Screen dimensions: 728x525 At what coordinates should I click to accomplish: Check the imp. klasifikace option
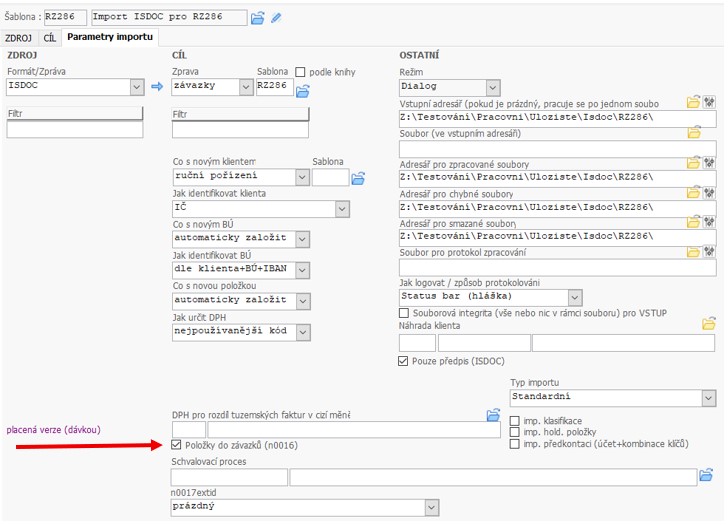[515, 421]
